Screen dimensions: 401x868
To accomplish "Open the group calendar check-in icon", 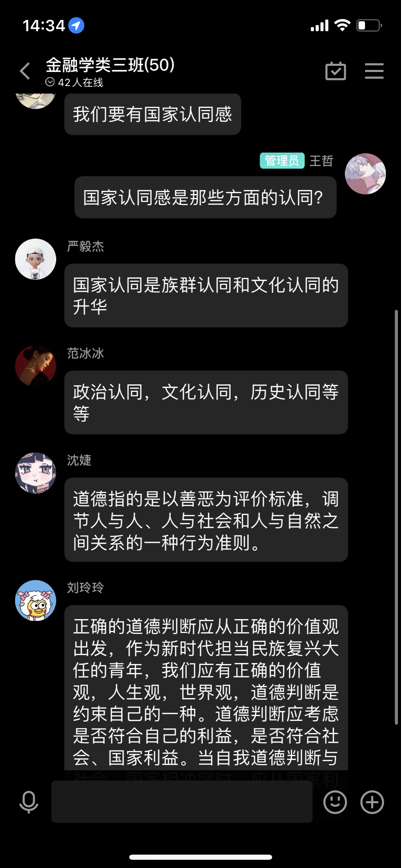I will click(x=336, y=71).
